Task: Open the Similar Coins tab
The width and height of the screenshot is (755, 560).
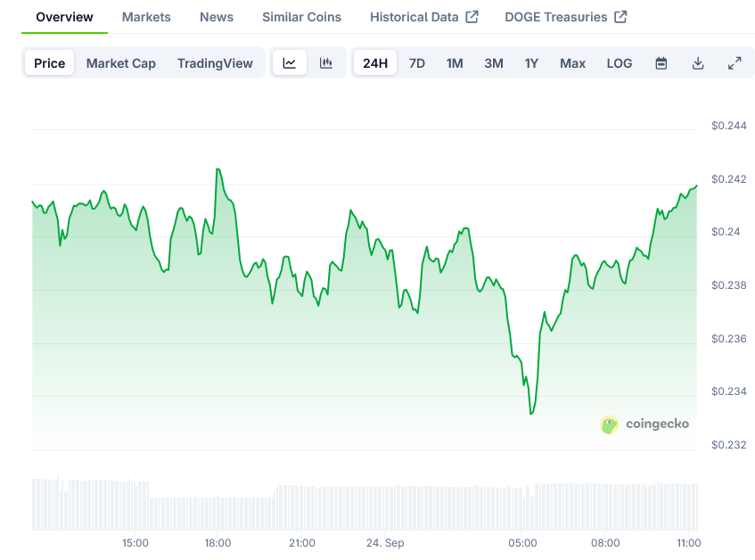Action: pos(301,17)
